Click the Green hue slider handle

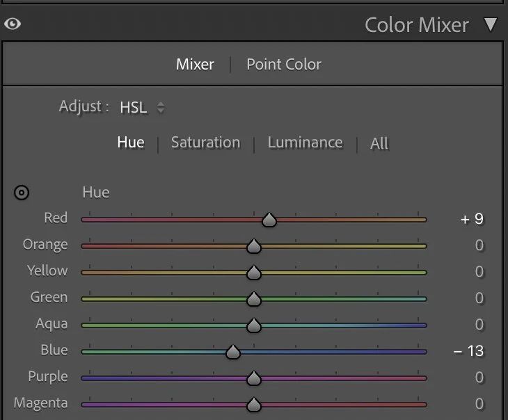[254, 299]
